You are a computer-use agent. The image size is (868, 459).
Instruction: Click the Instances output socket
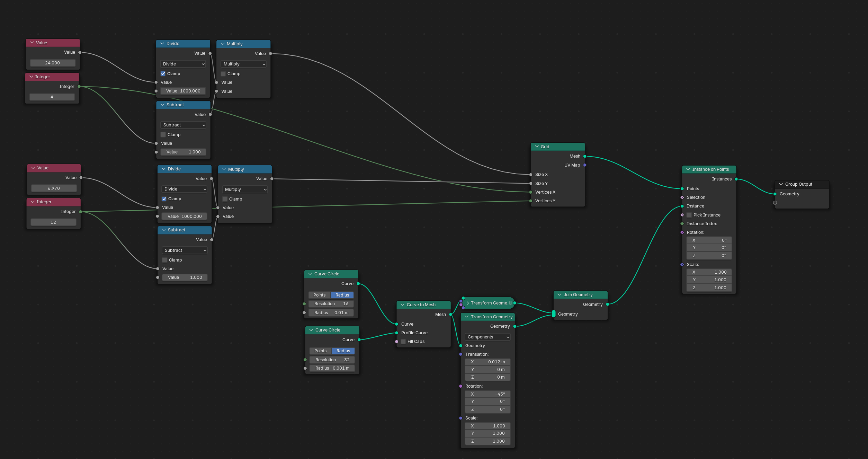click(736, 179)
